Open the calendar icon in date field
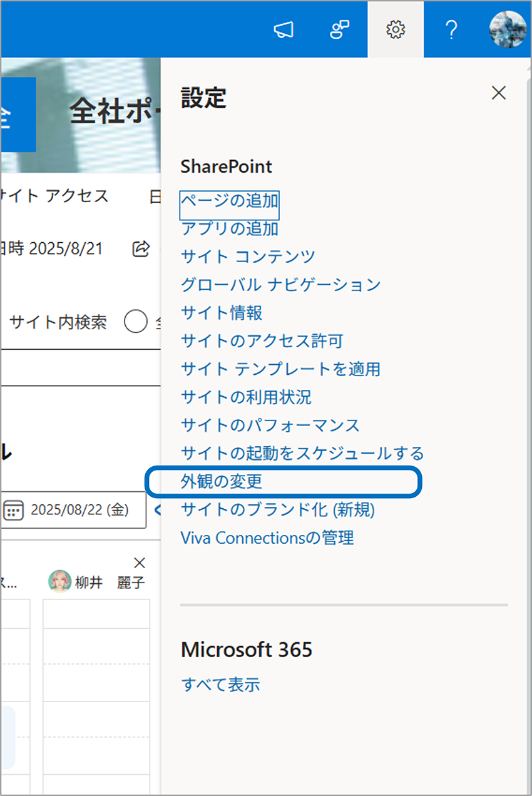The width and height of the screenshot is (532, 796). pyautogui.click(x=13, y=510)
